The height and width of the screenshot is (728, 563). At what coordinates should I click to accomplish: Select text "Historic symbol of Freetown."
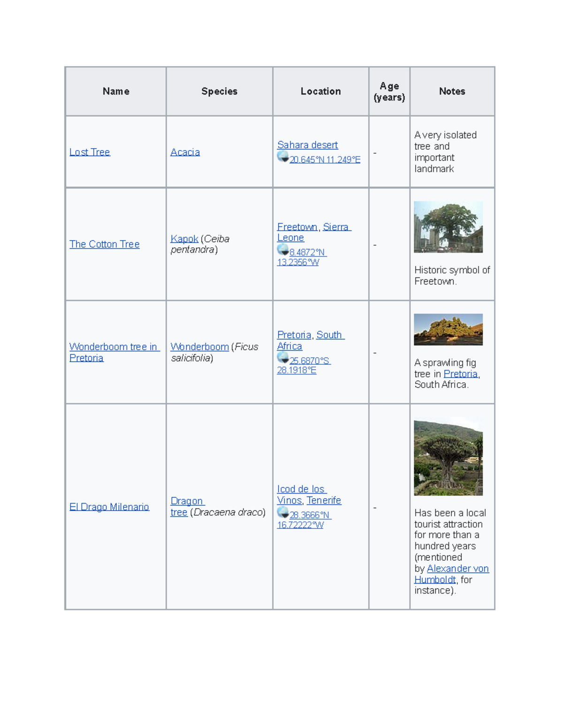(452, 276)
